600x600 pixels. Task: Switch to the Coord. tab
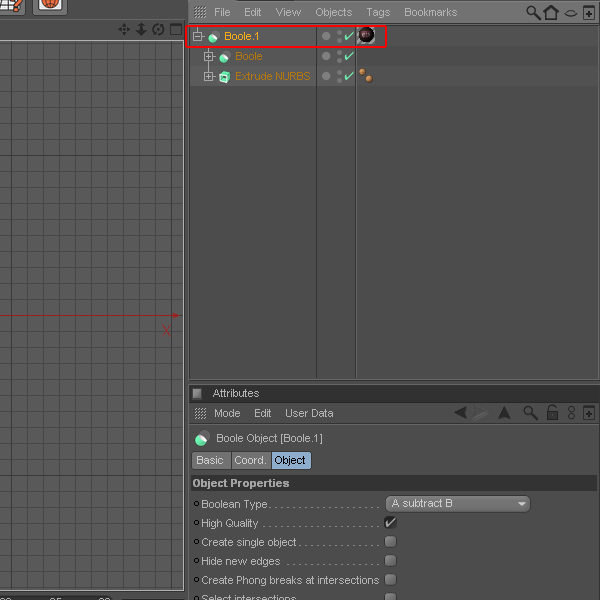pos(251,460)
